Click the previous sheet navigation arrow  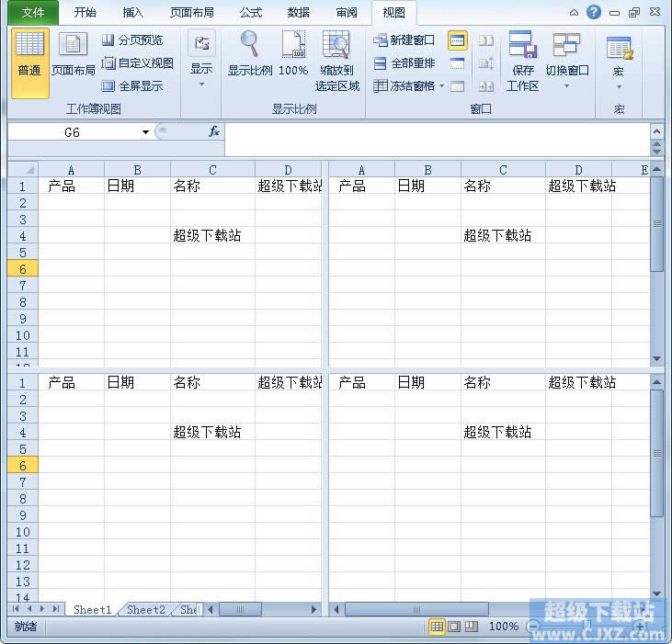point(29,609)
